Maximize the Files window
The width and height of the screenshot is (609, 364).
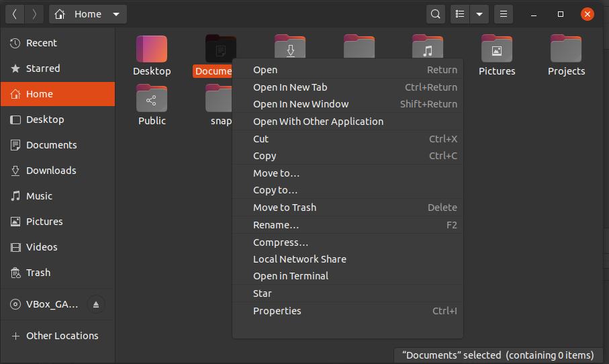coord(561,14)
